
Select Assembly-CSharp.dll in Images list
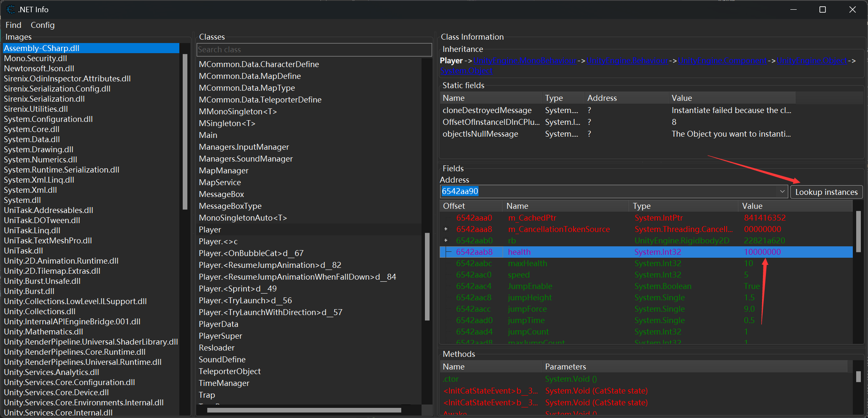(91, 48)
